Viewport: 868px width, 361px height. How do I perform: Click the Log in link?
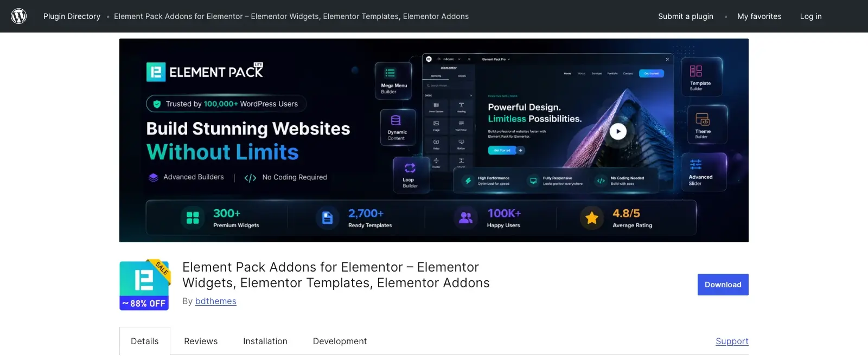(810, 16)
